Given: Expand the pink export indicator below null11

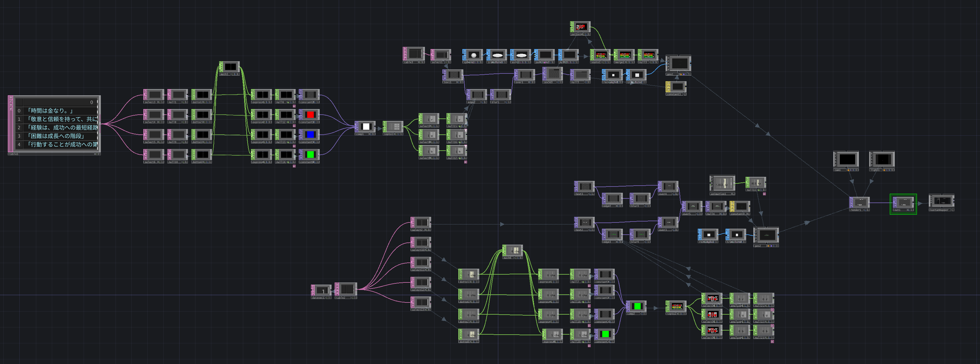Looking at the screenshot, I should [x=764, y=194].
